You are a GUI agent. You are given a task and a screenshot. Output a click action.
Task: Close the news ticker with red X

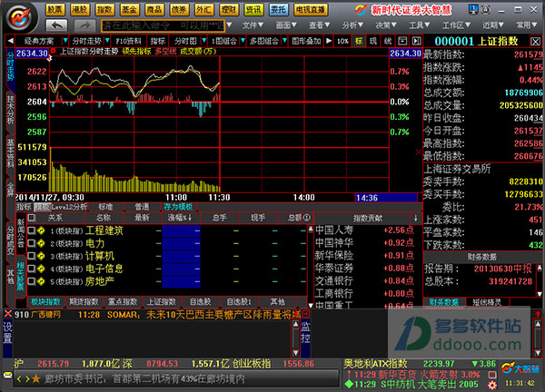click(x=8, y=314)
